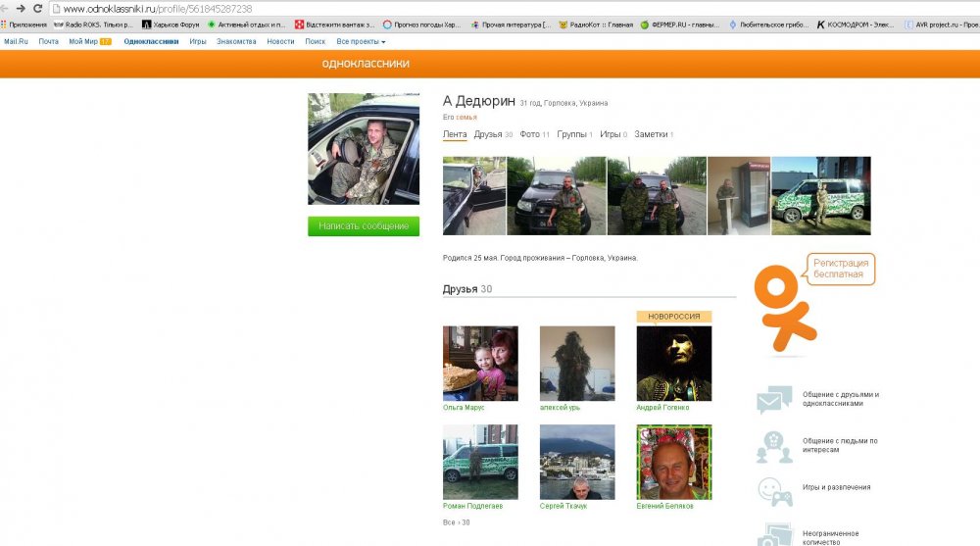Open photo of two men at SUV
Viewport: 980px width, 546px height.
pyautogui.click(x=657, y=196)
